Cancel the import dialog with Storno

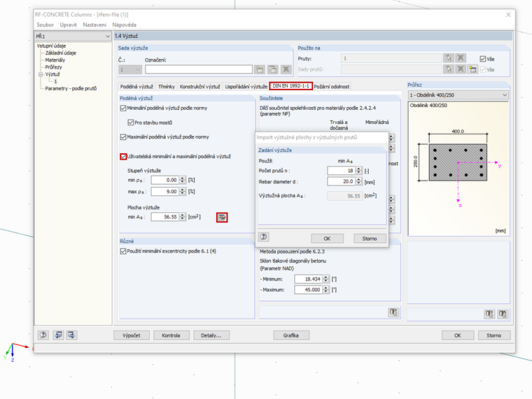[370, 239]
